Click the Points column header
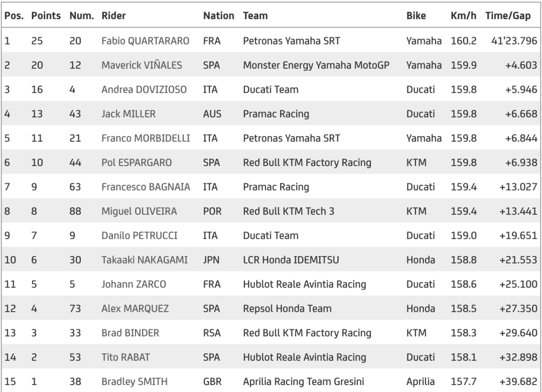This screenshot has height=392, width=542. pyautogui.click(x=46, y=16)
